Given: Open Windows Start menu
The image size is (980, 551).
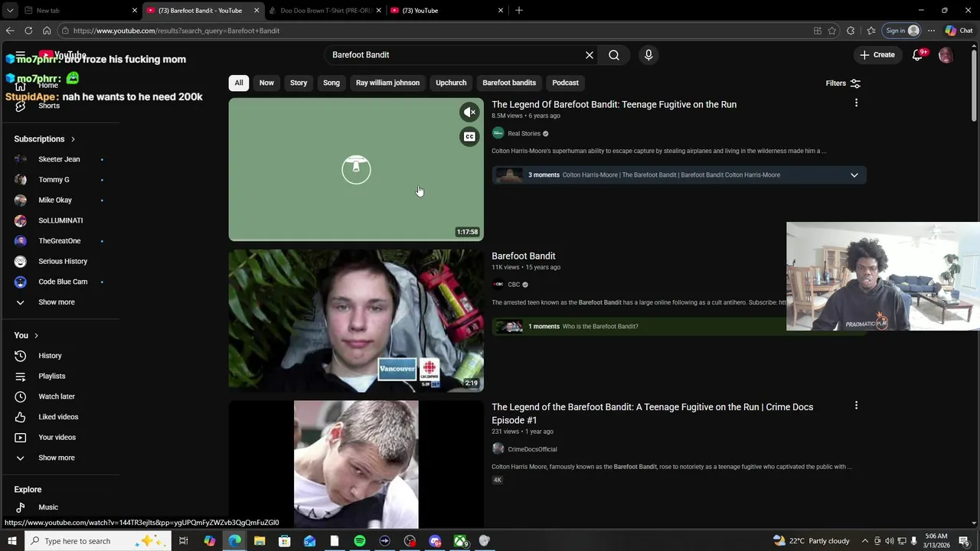Looking at the screenshot, I should (x=11, y=541).
